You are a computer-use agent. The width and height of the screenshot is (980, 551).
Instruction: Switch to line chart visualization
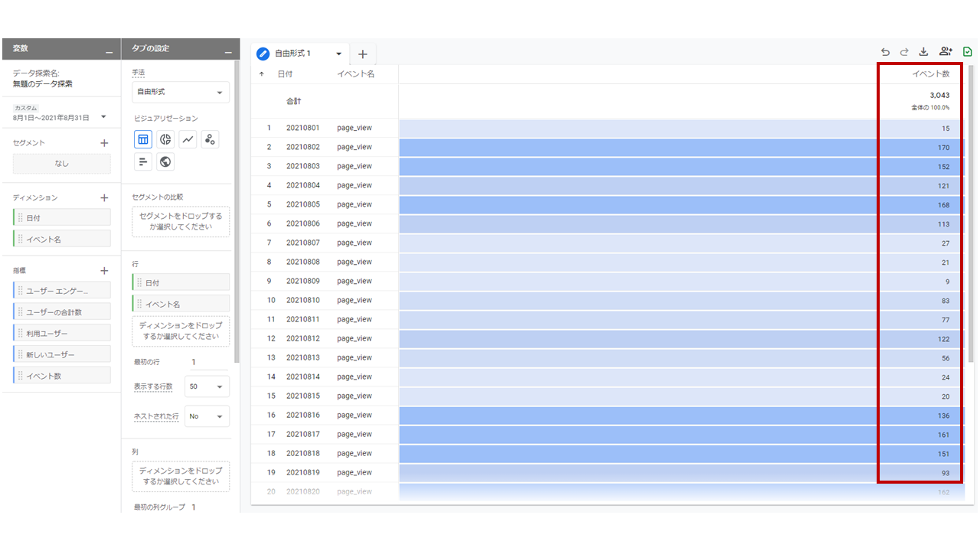tap(188, 139)
